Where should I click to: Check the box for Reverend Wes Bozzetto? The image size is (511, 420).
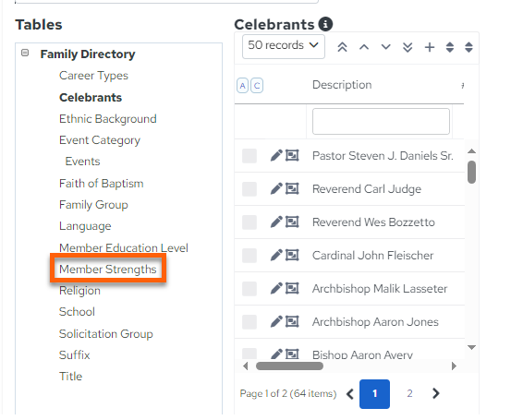click(x=249, y=222)
